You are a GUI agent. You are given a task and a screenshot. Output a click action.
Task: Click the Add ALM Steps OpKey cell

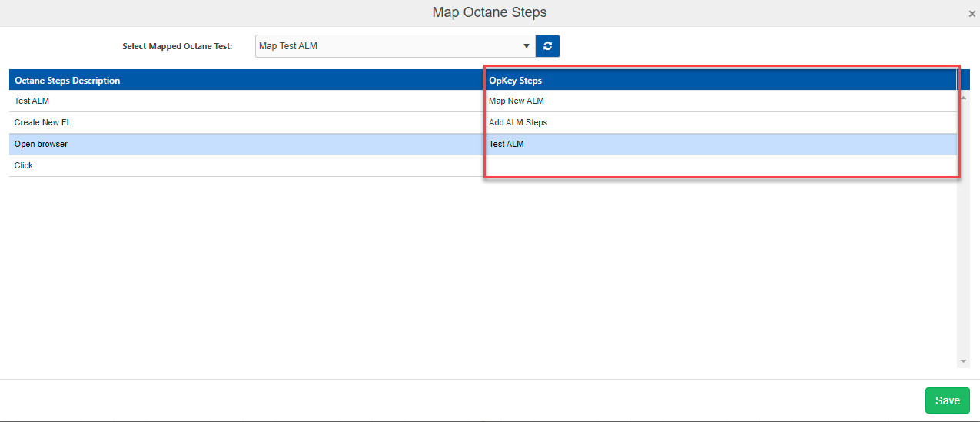pos(518,122)
